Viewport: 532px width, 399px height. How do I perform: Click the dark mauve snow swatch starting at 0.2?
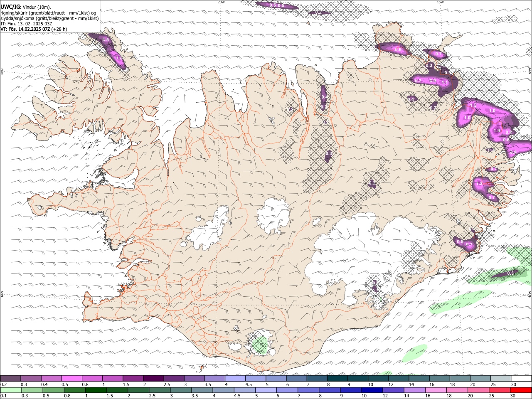click(11, 379)
